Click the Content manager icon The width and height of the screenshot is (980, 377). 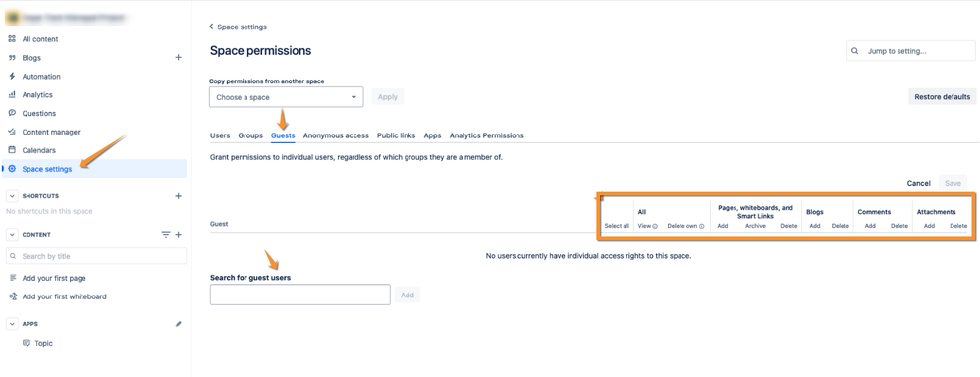pyautogui.click(x=11, y=132)
